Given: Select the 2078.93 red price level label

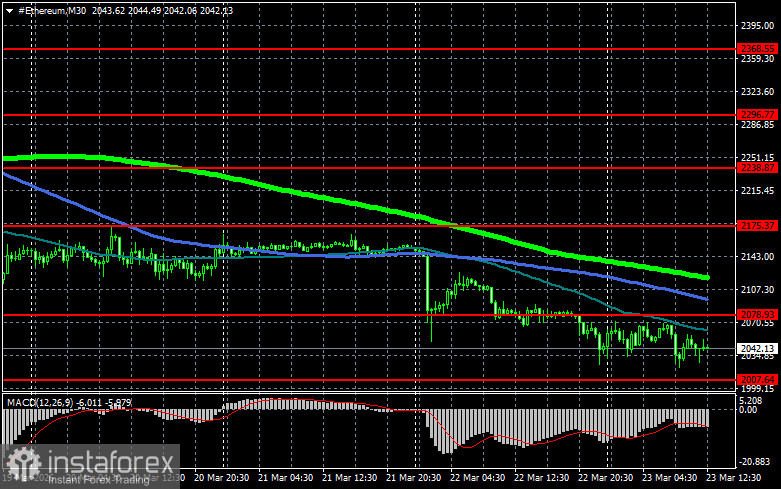Looking at the screenshot, I should [757, 315].
